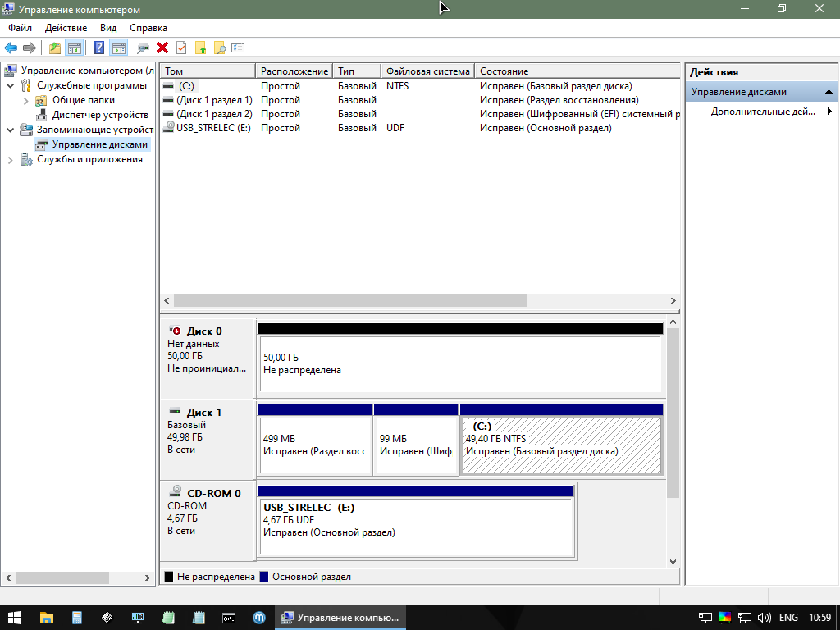Expand Общие папки tree node
This screenshot has width=840, height=630.
coord(25,101)
